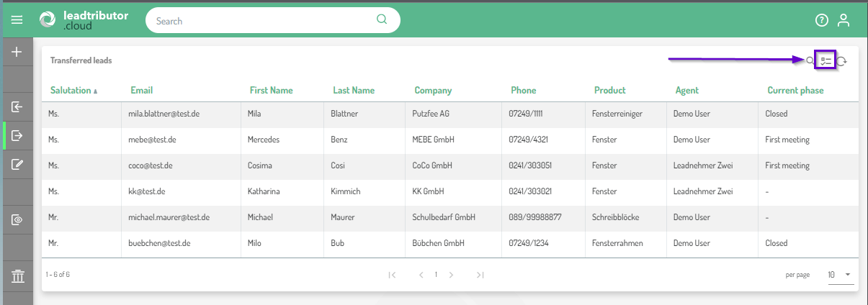Open the trash bin in sidebar
Screen dimensions: 868x305
pos(17,276)
